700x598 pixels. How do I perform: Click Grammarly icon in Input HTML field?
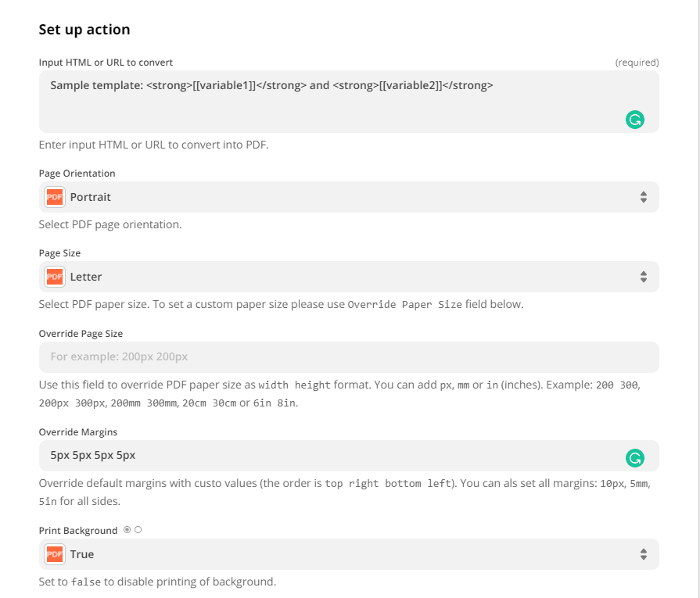point(635,120)
